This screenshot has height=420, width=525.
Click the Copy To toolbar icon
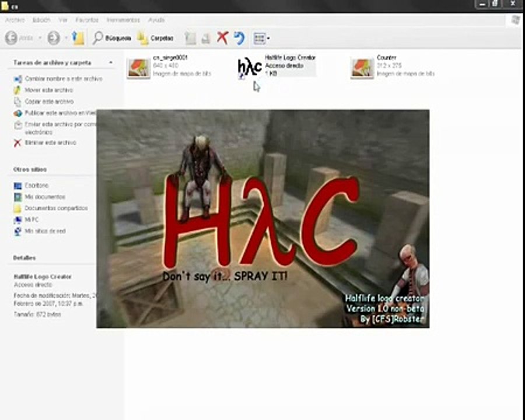coord(205,39)
